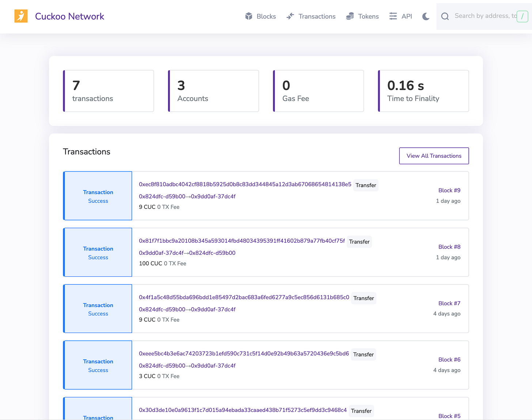This screenshot has width=532, height=420.
Task: Click the 0.16 s Time to Finality card
Action: point(423,91)
